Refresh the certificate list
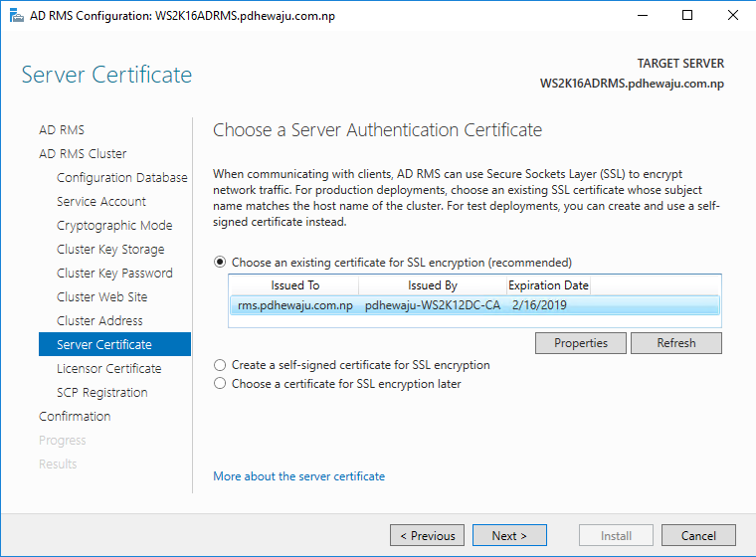 pos(676,343)
